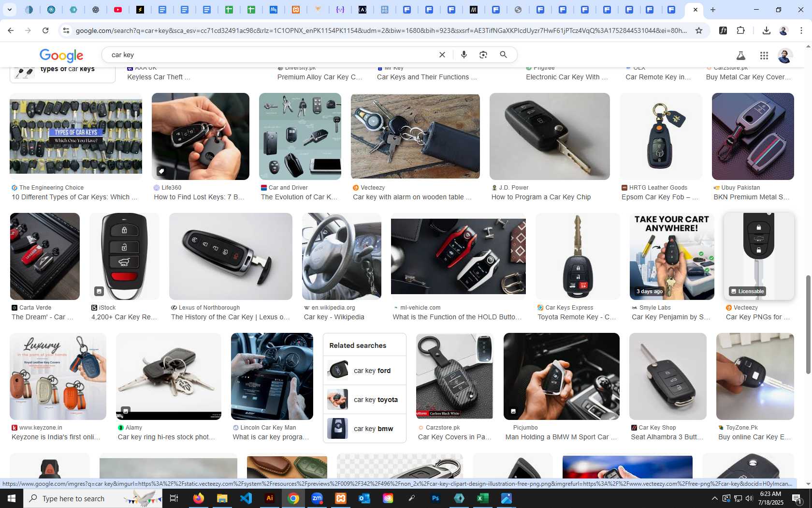Open Chrome downloads
812x508 pixels.
pyautogui.click(x=766, y=30)
